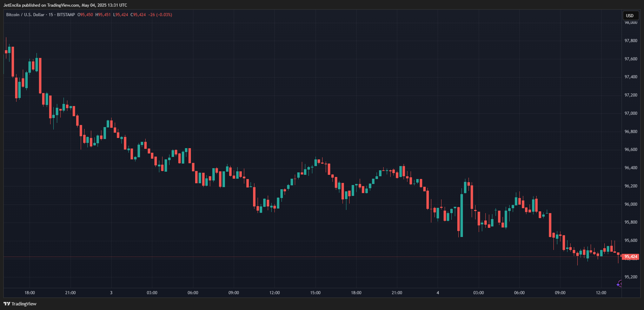Image resolution: width=644 pixels, height=310 pixels.
Task: Open the USD currency selector
Action: tap(630, 15)
